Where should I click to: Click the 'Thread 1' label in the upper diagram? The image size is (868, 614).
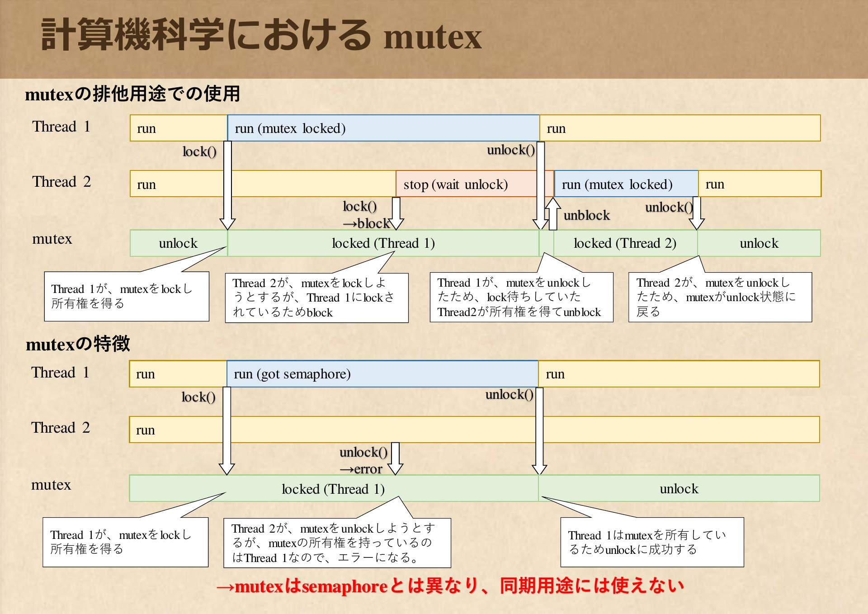[61, 127]
